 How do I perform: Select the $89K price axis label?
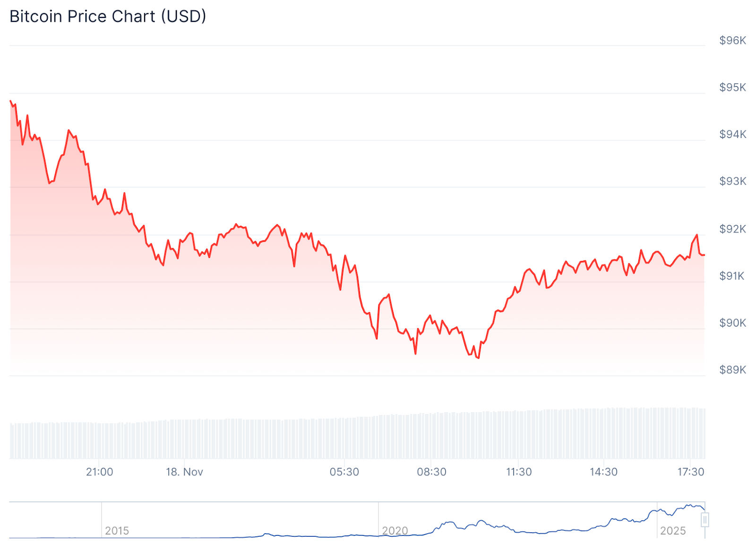tap(732, 370)
